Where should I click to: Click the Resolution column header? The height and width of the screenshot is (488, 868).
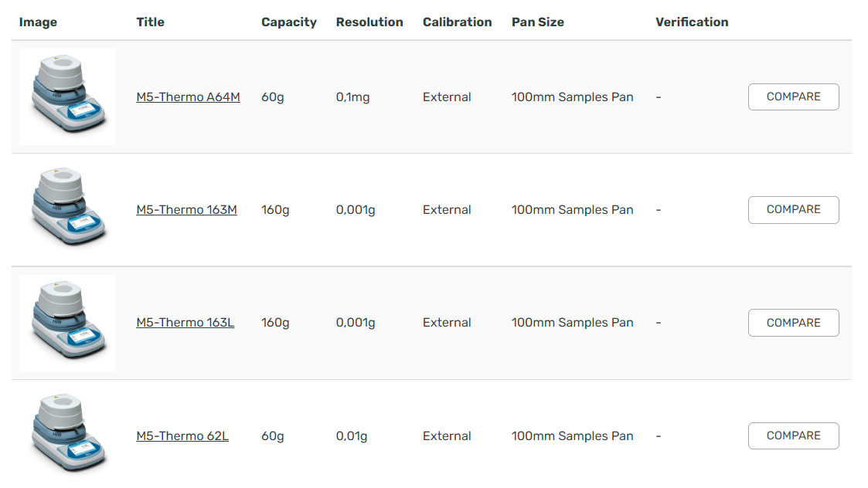pos(369,22)
